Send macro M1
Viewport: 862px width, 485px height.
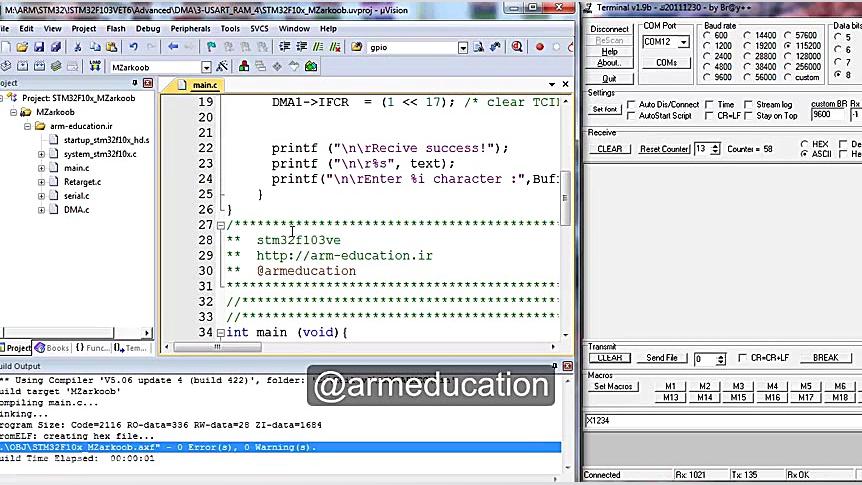pos(670,387)
